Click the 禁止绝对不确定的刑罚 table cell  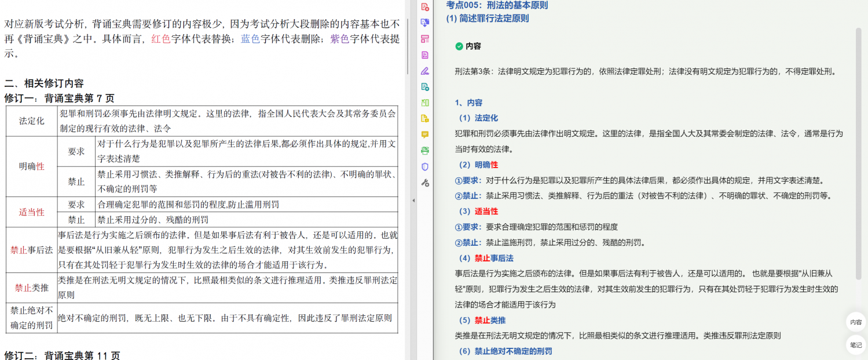(31, 318)
